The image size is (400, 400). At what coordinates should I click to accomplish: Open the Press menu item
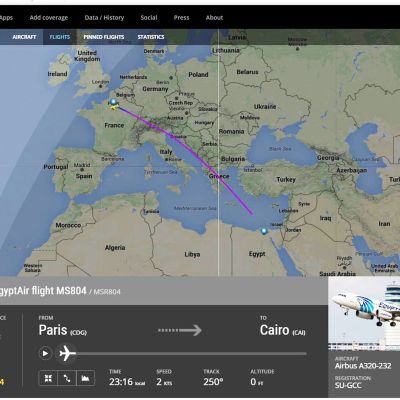tap(181, 18)
